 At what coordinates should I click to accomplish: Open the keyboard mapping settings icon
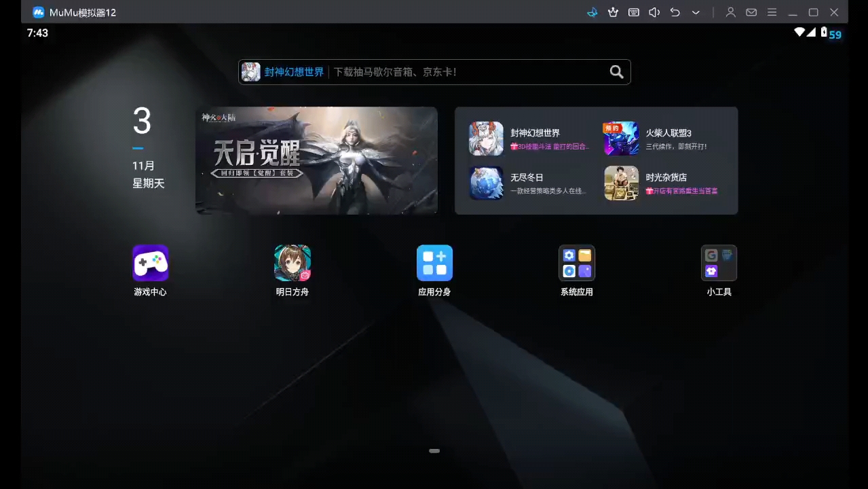(x=633, y=12)
